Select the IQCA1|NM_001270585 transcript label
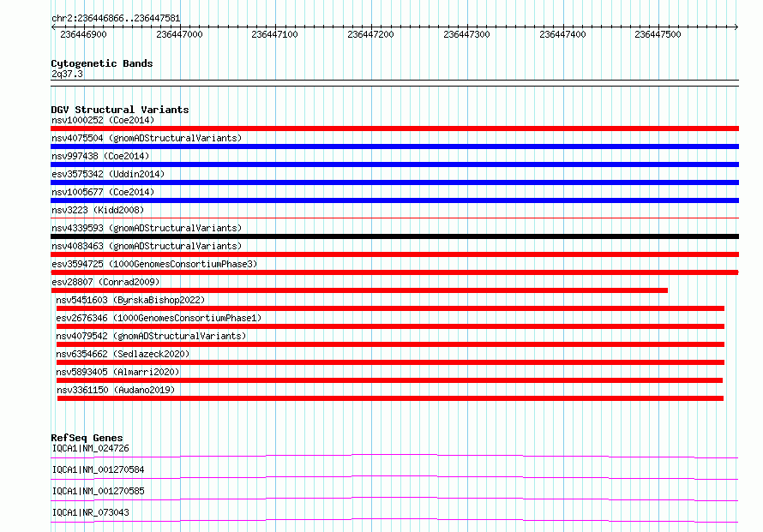The height and width of the screenshot is (532, 763). (x=99, y=491)
